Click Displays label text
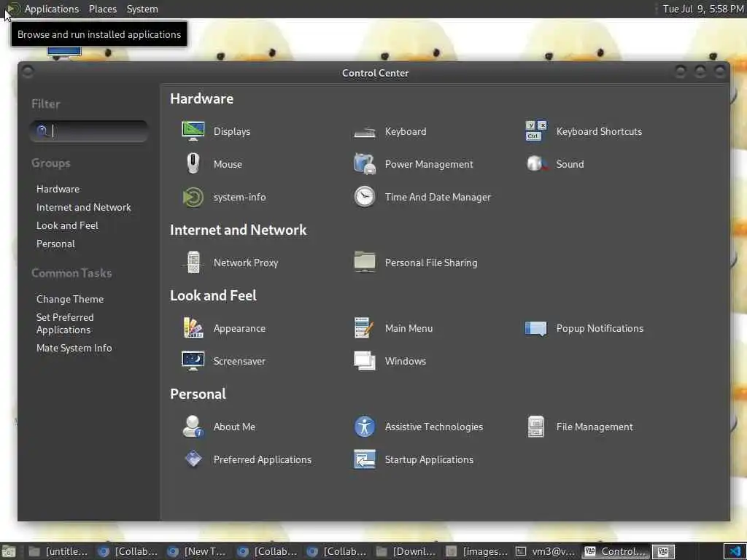 (x=231, y=131)
